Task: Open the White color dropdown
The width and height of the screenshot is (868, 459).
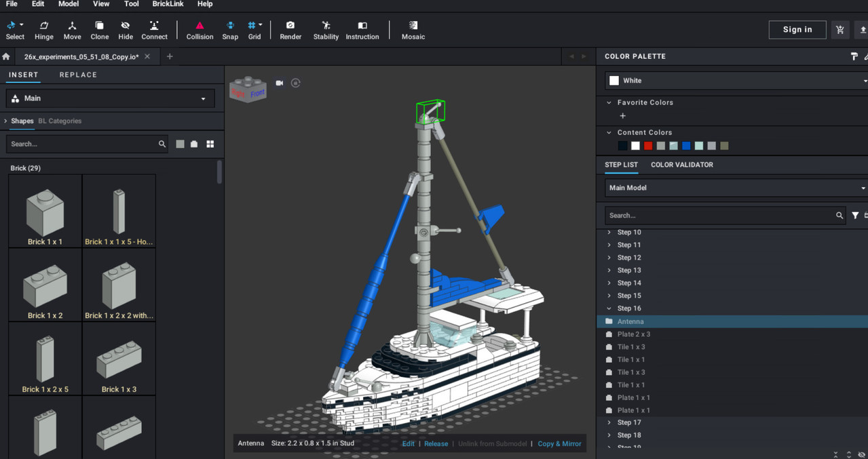Action: pyautogui.click(x=736, y=81)
